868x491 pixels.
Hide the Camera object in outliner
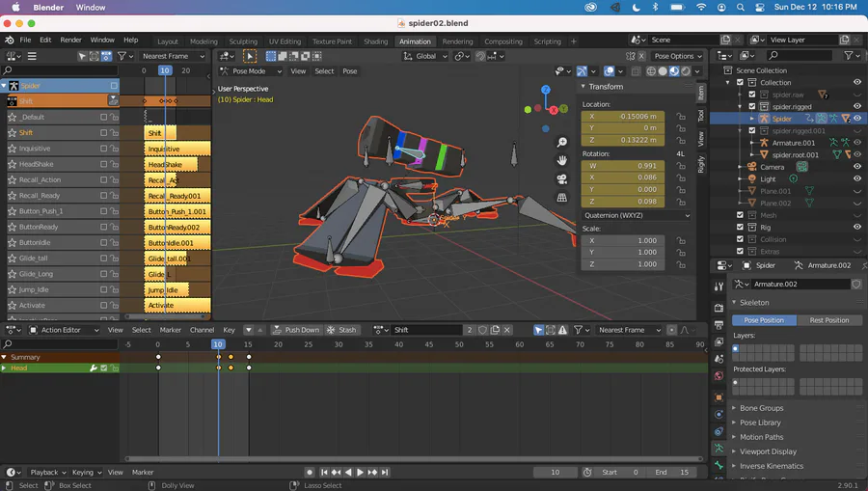coord(856,167)
